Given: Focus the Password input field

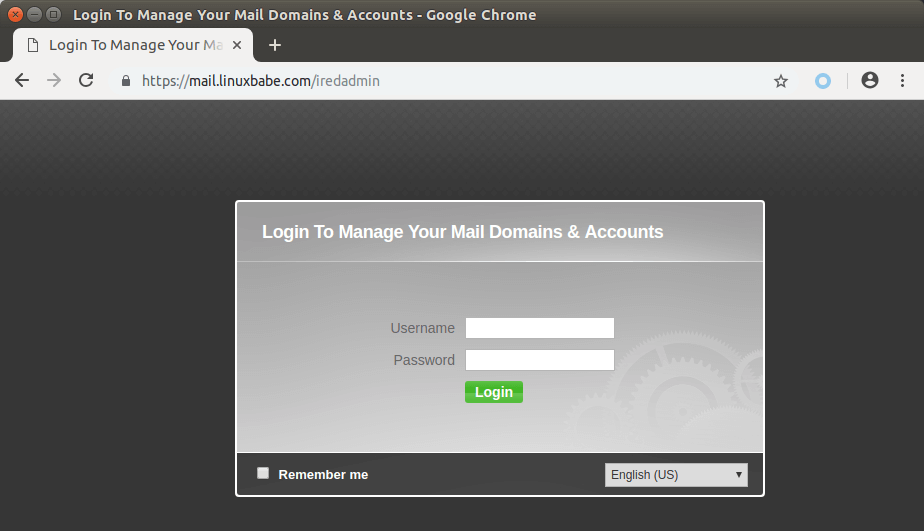Looking at the screenshot, I should coord(539,360).
